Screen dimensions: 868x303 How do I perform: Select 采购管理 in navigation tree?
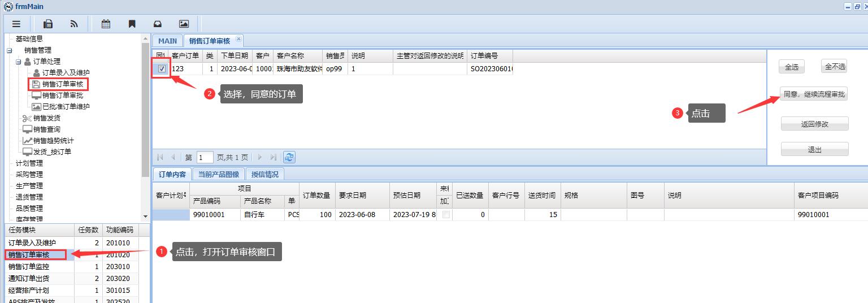tap(29, 175)
